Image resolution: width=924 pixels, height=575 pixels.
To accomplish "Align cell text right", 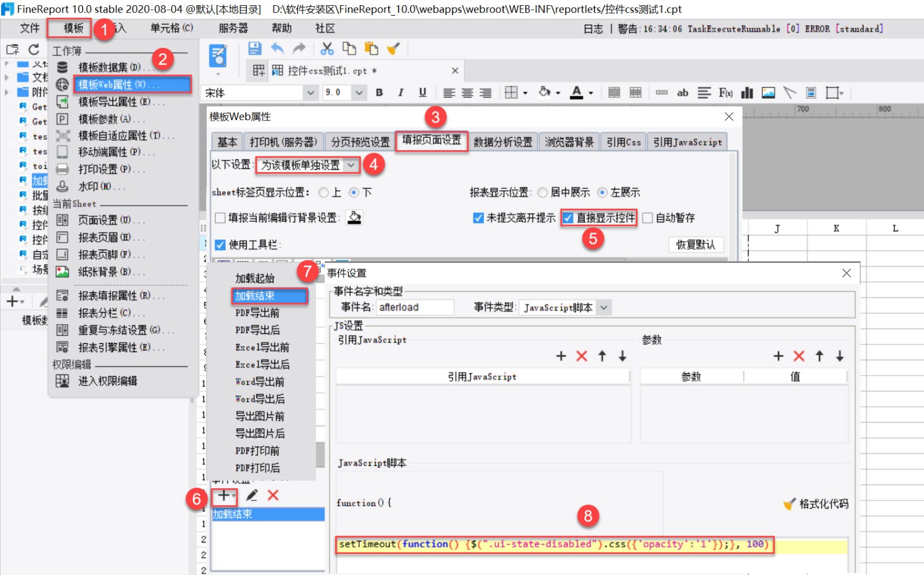I will (486, 92).
